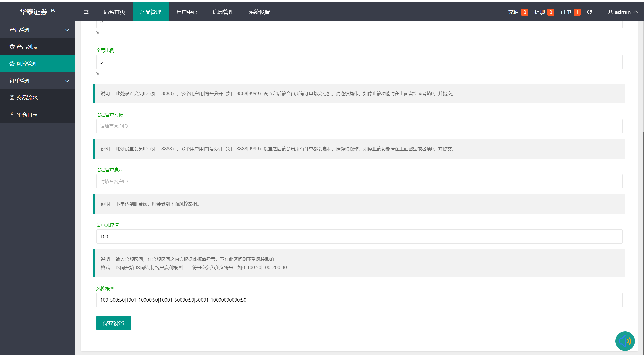Focus the 指定客户亏损 customer ID field
The height and width of the screenshot is (355, 644).
coord(359,126)
